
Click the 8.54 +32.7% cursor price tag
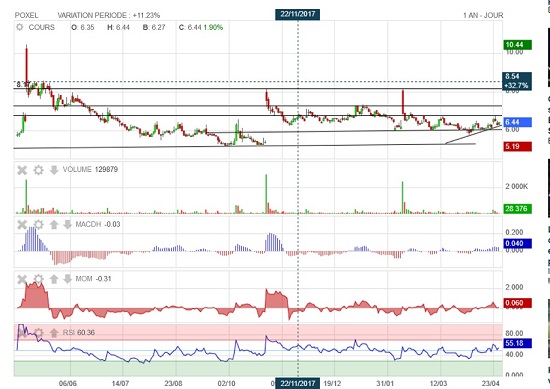[518, 81]
